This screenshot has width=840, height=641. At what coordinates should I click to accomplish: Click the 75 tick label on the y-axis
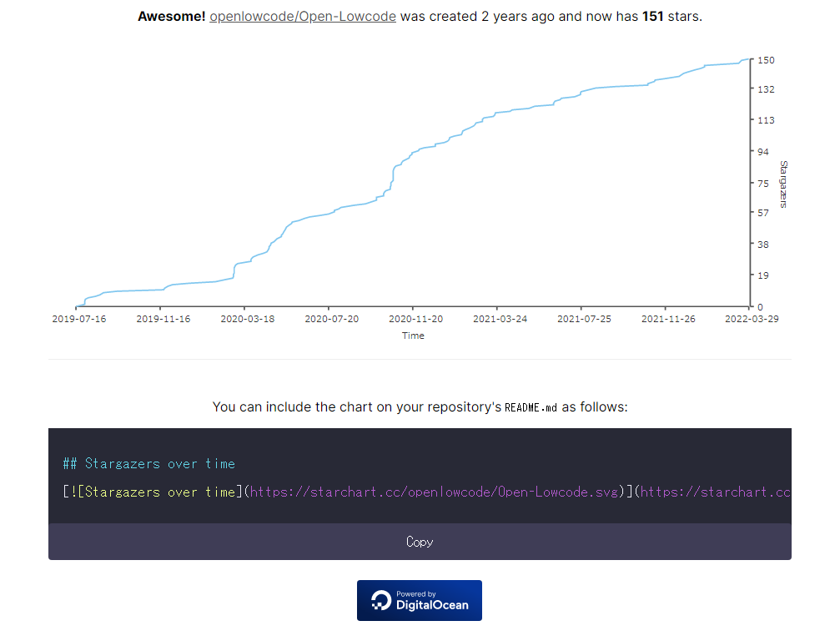[x=763, y=183]
